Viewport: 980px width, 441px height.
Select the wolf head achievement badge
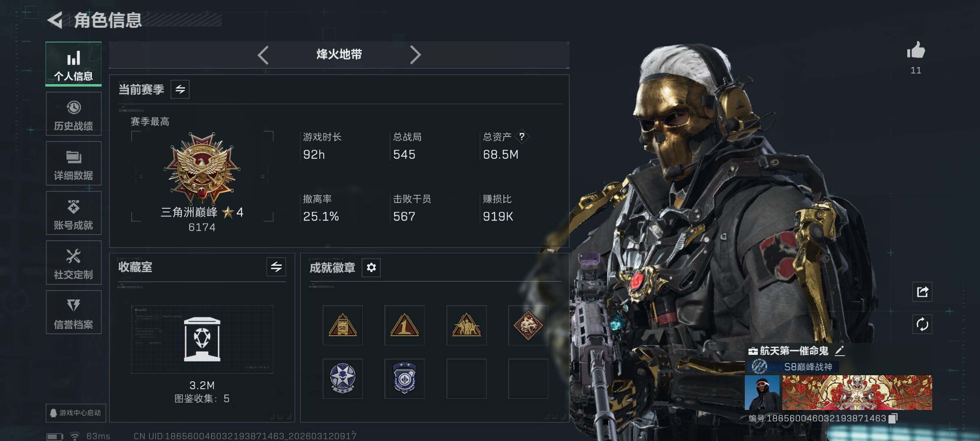(x=528, y=325)
